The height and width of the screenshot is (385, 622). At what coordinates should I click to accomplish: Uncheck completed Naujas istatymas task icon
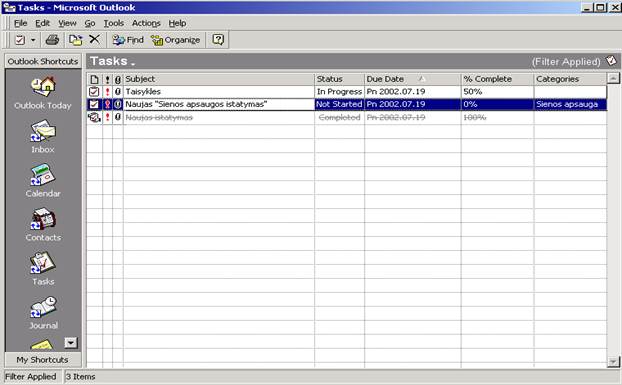pyautogui.click(x=94, y=117)
